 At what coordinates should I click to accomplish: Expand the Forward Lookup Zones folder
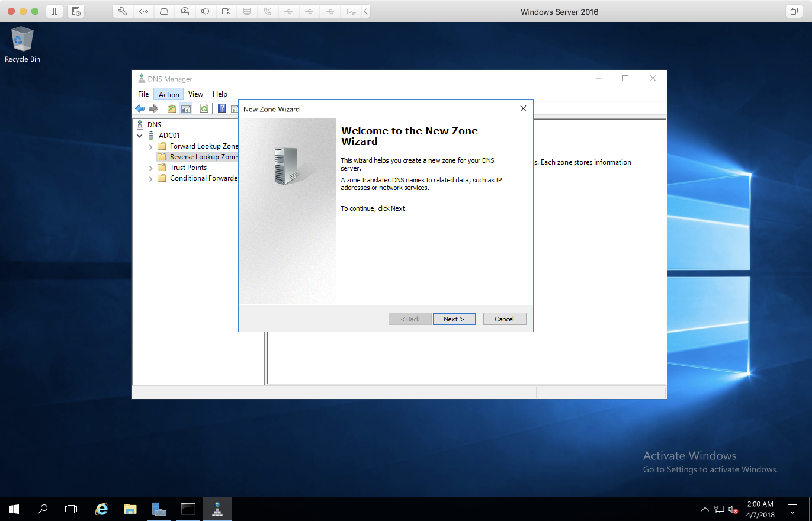[x=151, y=146]
